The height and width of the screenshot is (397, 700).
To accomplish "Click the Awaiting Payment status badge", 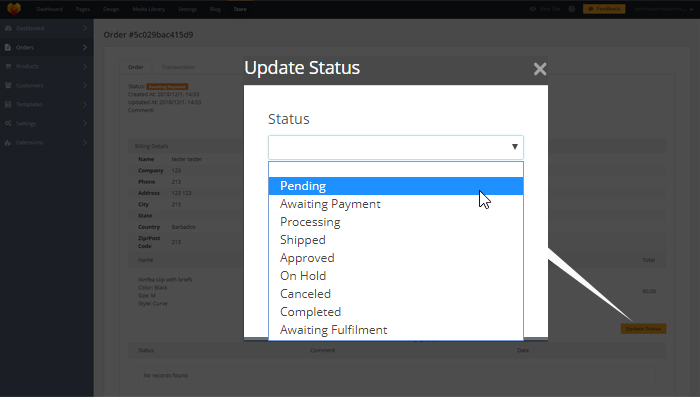I will pos(167,87).
